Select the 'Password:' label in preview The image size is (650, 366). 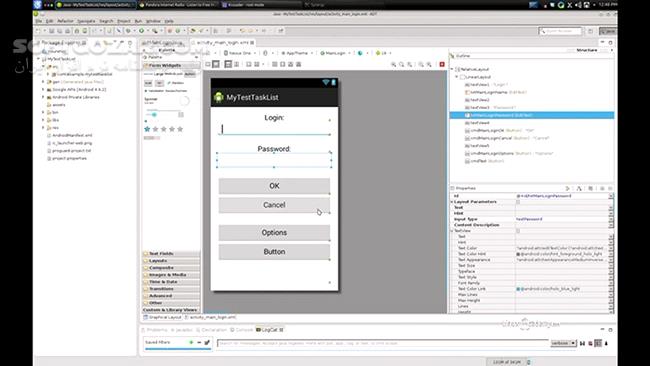click(x=274, y=149)
